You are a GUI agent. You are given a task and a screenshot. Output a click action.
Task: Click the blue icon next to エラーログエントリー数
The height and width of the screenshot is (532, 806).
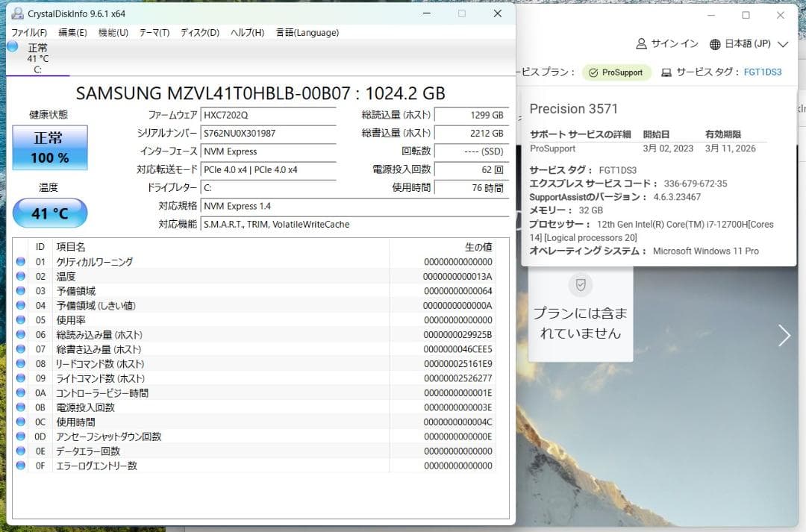tap(22, 466)
